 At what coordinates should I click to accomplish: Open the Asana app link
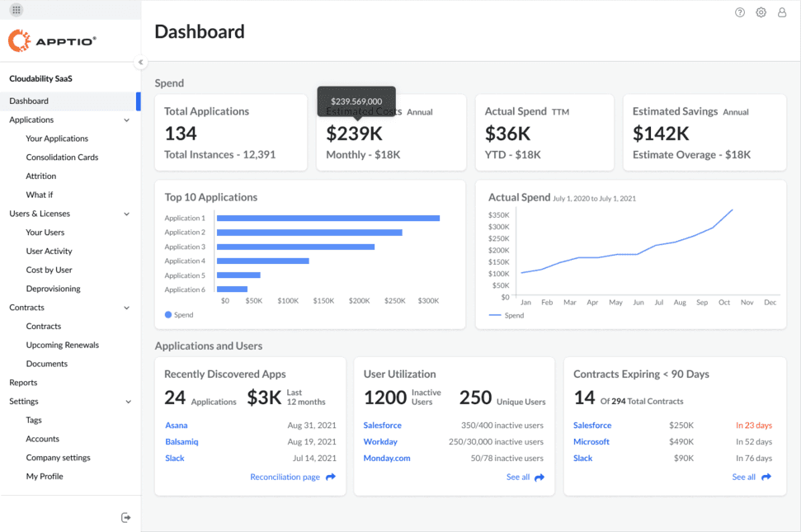point(177,426)
